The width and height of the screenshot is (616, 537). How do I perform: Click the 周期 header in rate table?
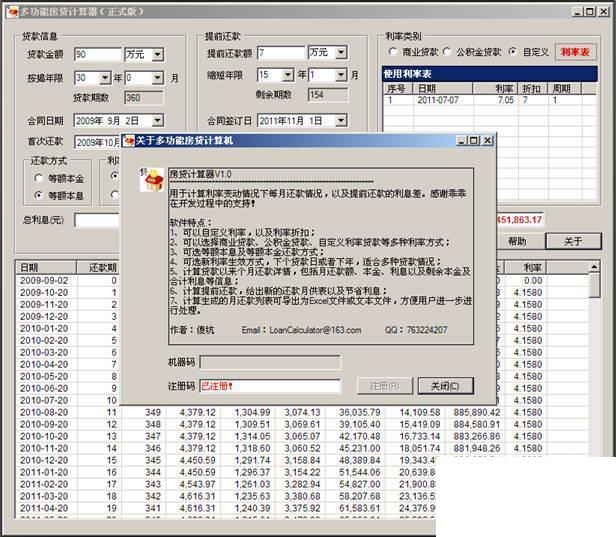pyautogui.click(x=563, y=88)
